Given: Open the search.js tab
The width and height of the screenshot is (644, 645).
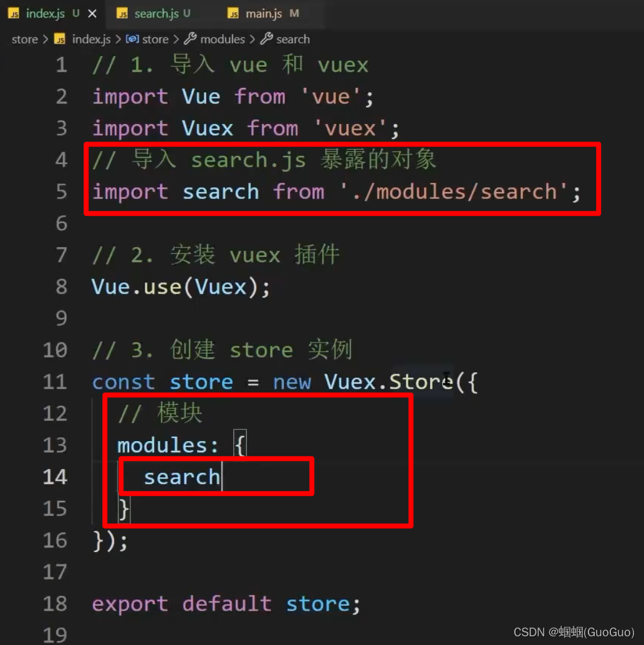Looking at the screenshot, I should coord(156,14).
